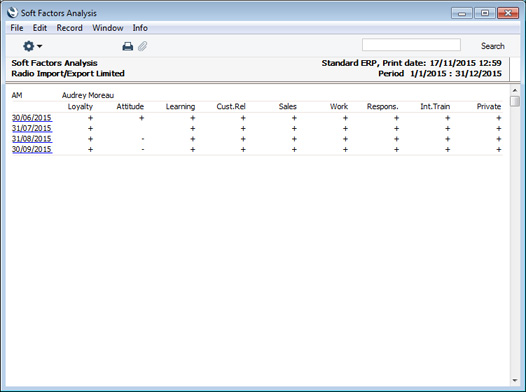Click the vertical scrollbar thumb

click(x=515, y=101)
